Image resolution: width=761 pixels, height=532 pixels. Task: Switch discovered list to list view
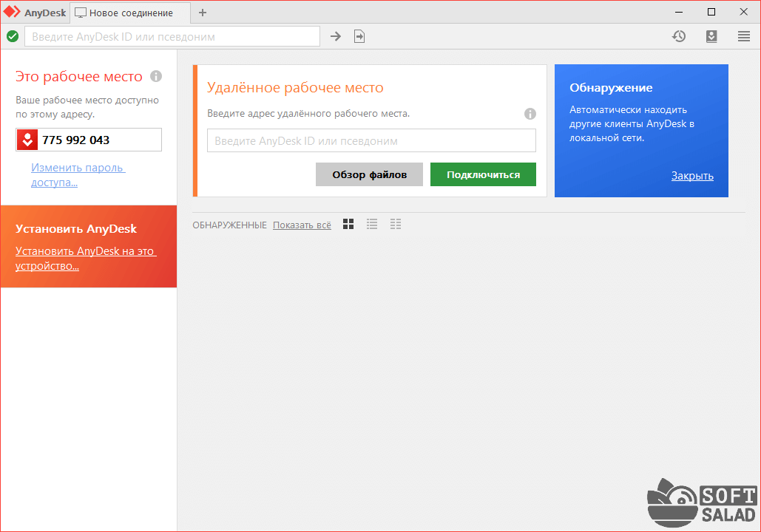point(372,225)
